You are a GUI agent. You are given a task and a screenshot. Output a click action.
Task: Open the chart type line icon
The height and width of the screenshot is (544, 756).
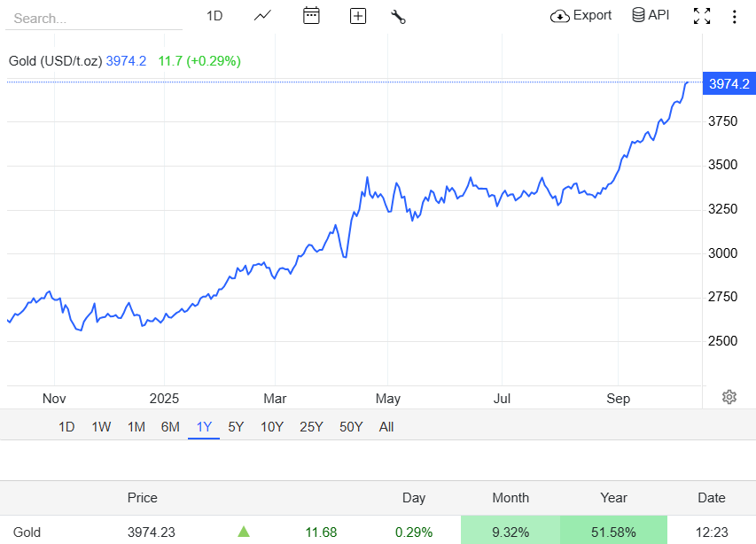[x=262, y=16]
